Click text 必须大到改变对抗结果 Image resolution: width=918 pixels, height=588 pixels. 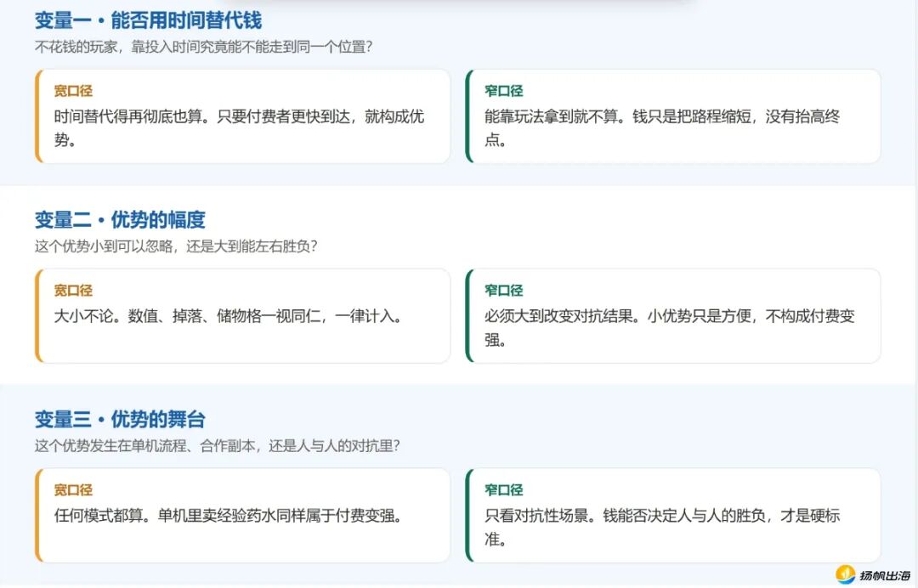pos(558,317)
